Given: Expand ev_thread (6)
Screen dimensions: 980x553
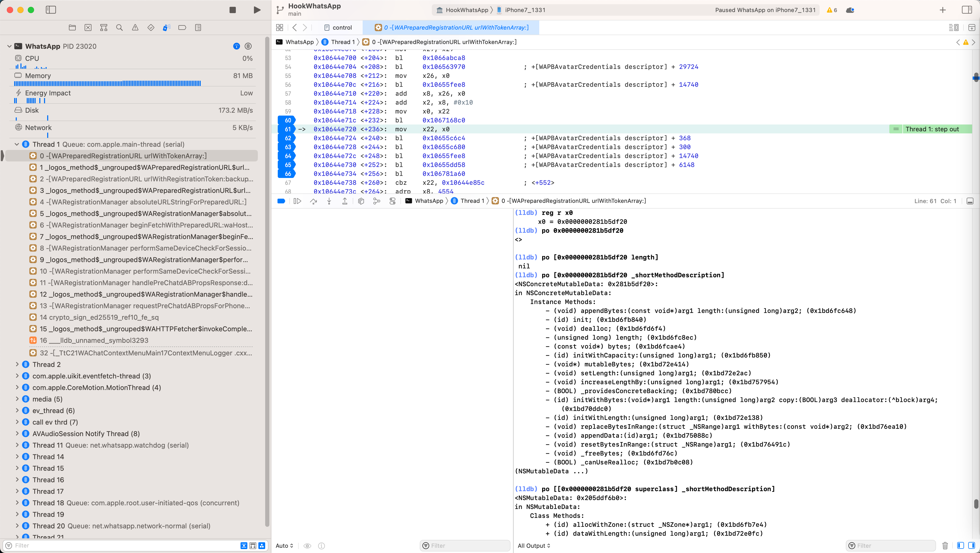Looking at the screenshot, I should (x=17, y=411).
